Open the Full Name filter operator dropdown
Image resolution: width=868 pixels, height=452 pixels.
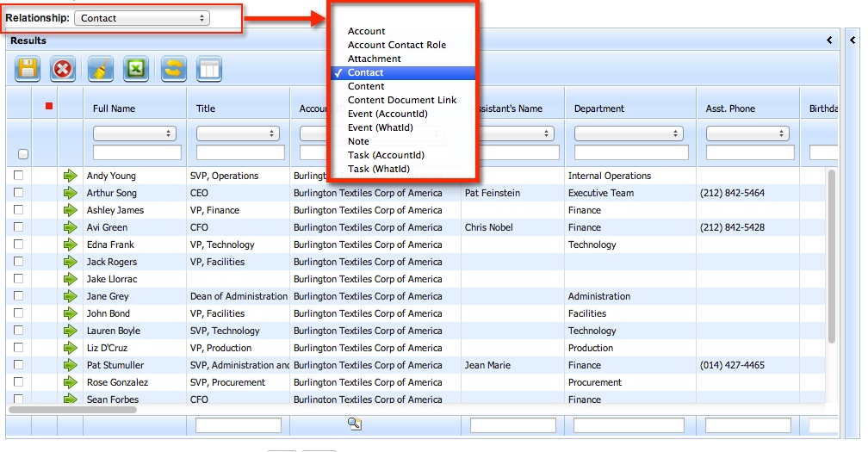(x=134, y=134)
